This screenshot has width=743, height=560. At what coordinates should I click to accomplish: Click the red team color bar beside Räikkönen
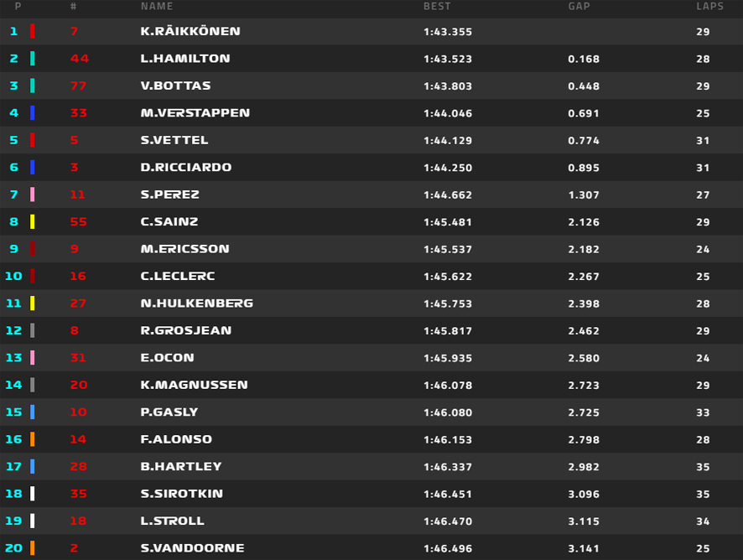(32, 31)
